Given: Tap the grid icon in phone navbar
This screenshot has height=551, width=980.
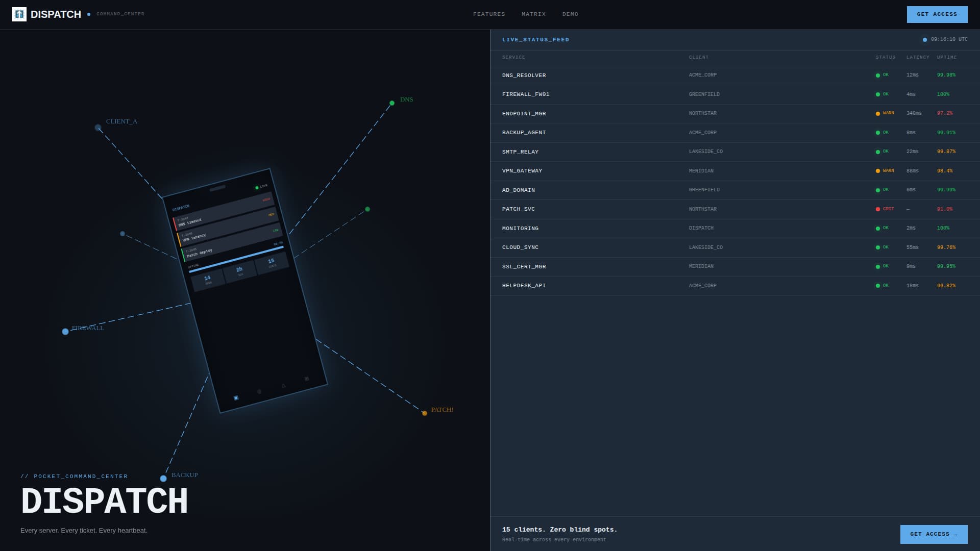Looking at the screenshot, I should pyautogui.click(x=307, y=379).
